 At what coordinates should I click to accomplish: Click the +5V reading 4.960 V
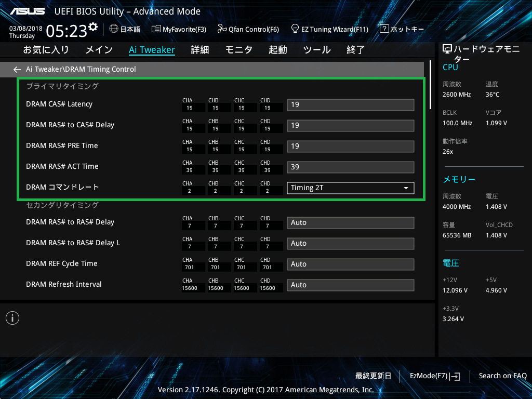[496, 290]
